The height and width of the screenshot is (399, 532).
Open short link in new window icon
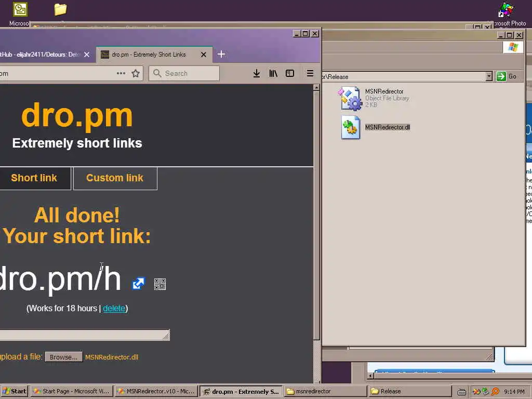[x=138, y=284]
